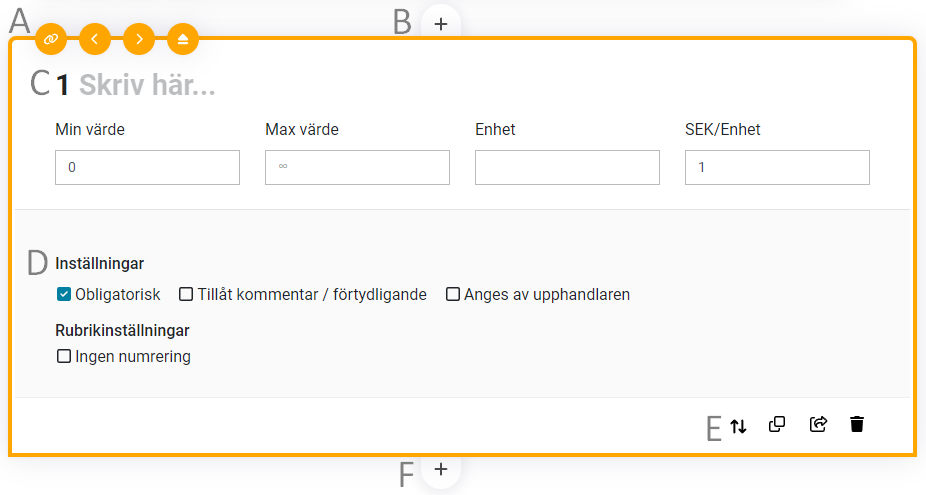
Task: Click the duplicate copy icon
Action: [777, 424]
